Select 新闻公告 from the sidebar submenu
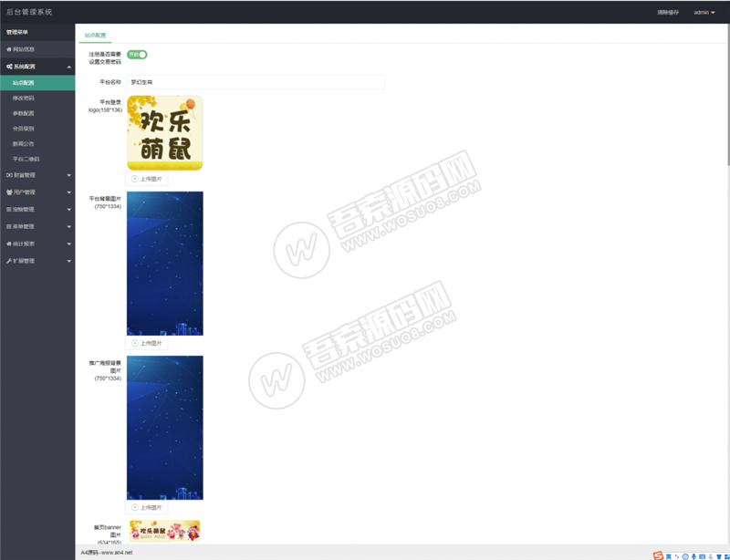730x560 pixels. click(x=24, y=144)
